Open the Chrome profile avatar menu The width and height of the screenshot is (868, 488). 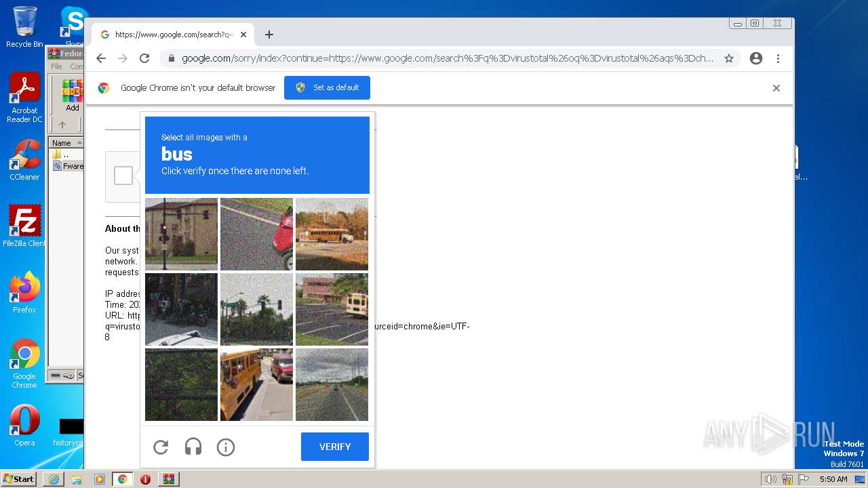(756, 58)
